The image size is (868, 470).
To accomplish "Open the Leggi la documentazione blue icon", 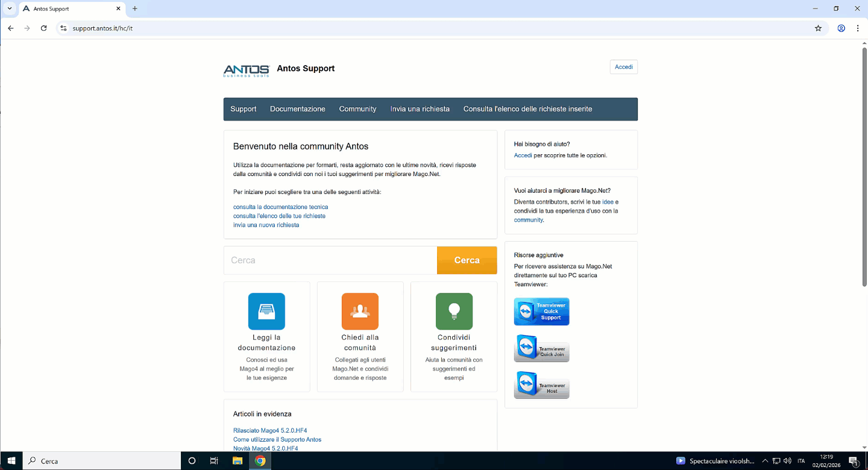I will (x=266, y=311).
